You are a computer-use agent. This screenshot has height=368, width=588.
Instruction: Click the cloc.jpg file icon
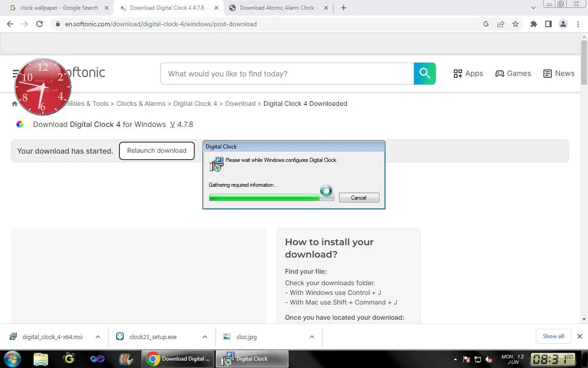226,337
